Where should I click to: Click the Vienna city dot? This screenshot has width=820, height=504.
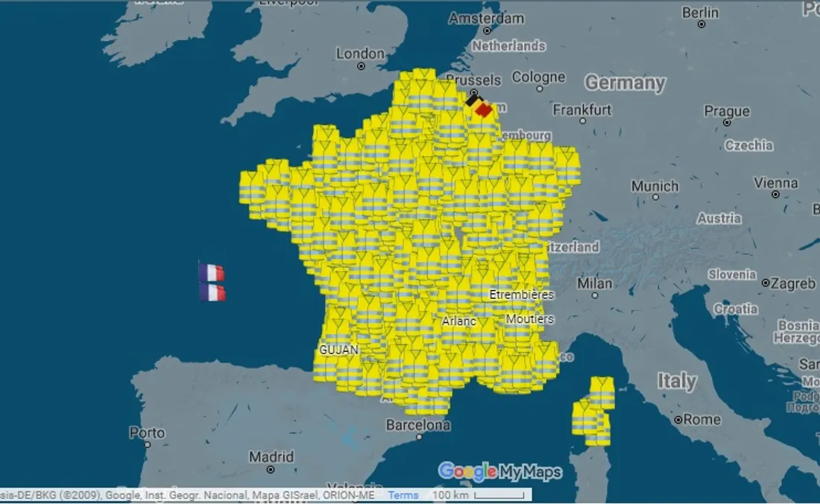click(x=776, y=195)
